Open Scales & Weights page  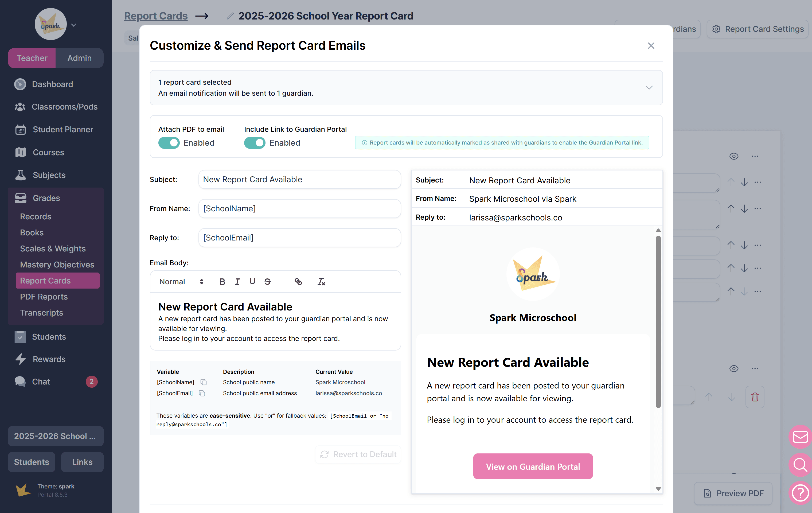coord(53,248)
